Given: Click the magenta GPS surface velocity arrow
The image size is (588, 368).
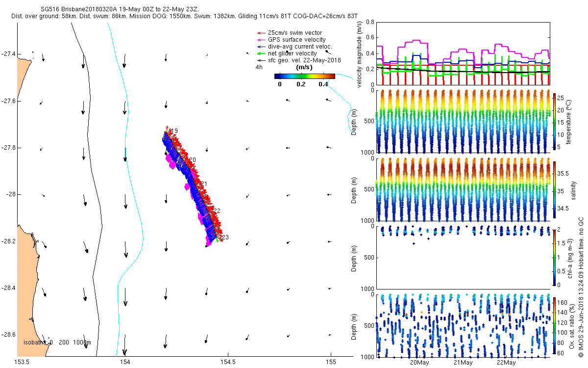Looking at the screenshot, I should [260, 40].
